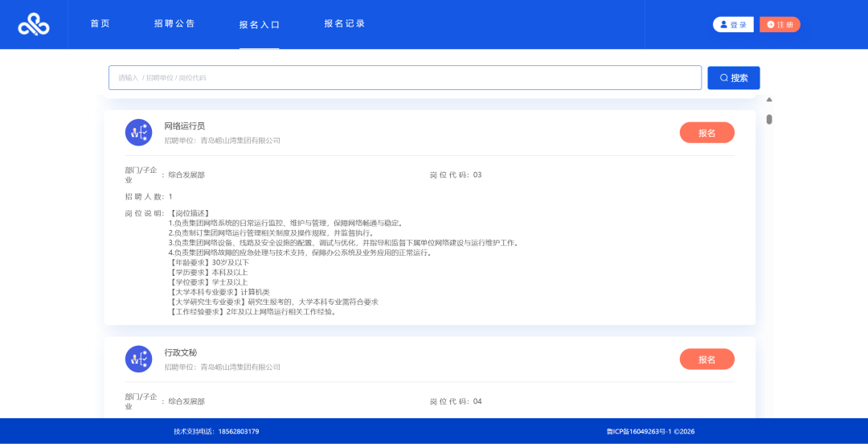The width and height of the screenshot is (868, 444).
Task: Click the 【年龄要求】30岁及以下 line
Action: 209,262
